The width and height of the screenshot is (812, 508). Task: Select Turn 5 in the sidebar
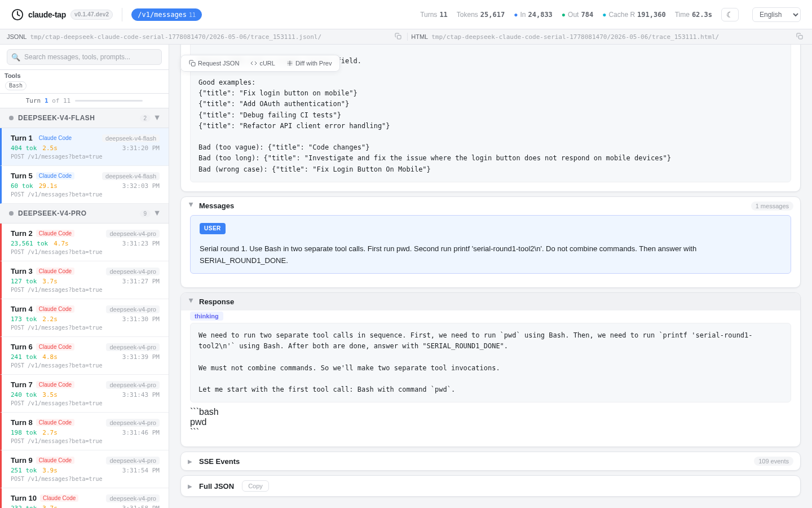click(85, 185)
